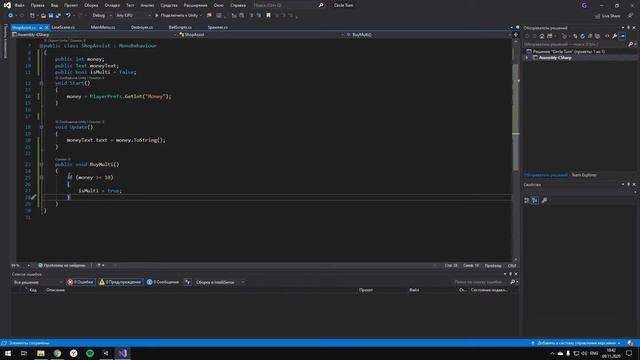Collapse the BuyMulti method outline toggle
The height and width of the screenshot is (360, 640).
pyautogui.click(x=41, y=164)
